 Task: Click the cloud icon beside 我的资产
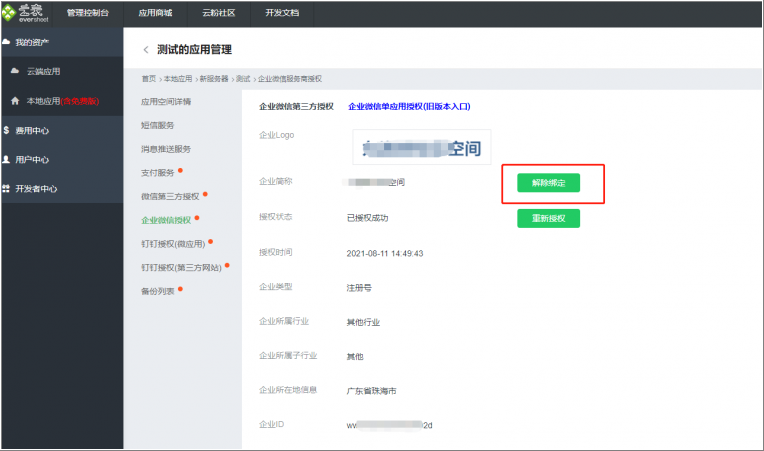(6, 42)
